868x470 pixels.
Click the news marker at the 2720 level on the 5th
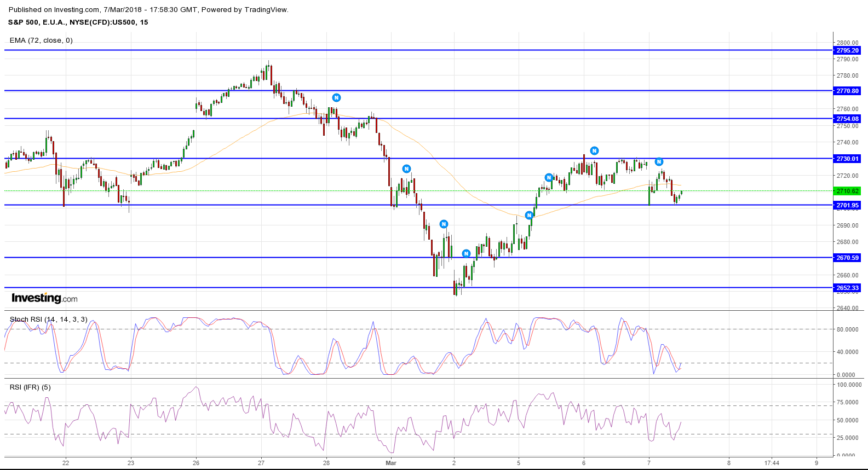click(x=549, y=178)
